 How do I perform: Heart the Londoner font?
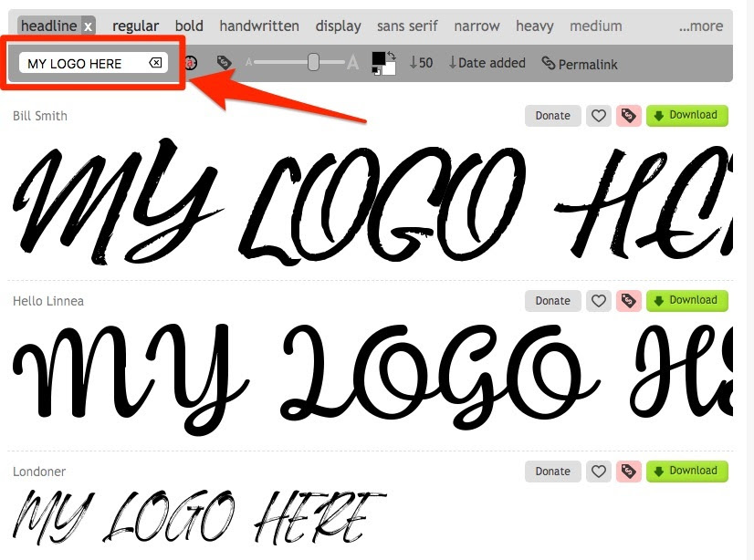point(599,472)
